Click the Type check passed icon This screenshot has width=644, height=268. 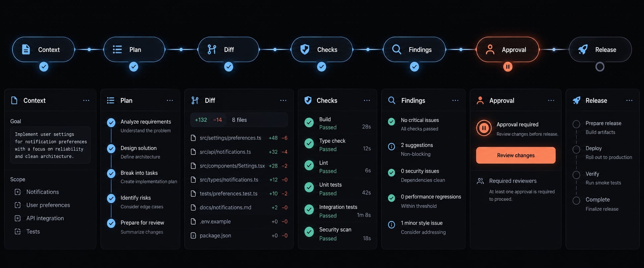click(309, 143)
